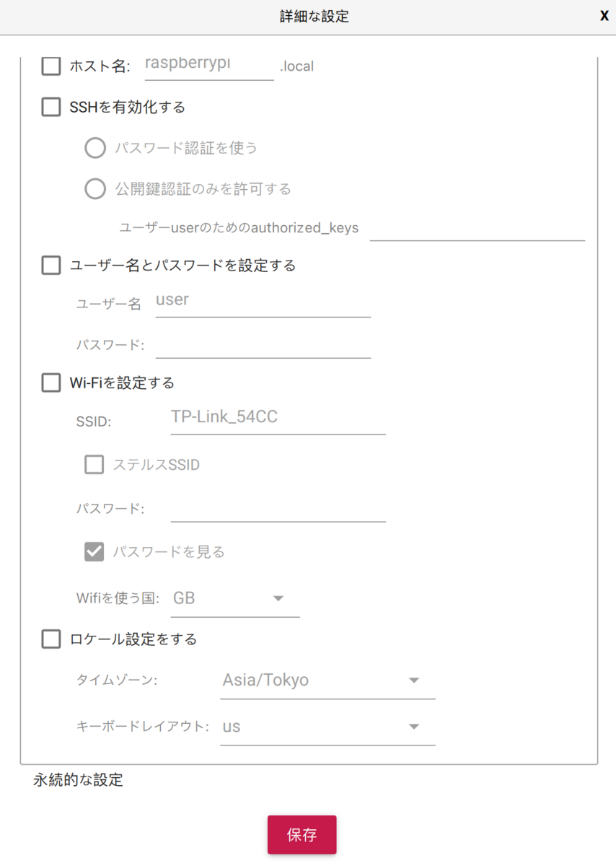Expand the タイムゾーン Asia/Tokyo dropdown

tap(327, 681)
